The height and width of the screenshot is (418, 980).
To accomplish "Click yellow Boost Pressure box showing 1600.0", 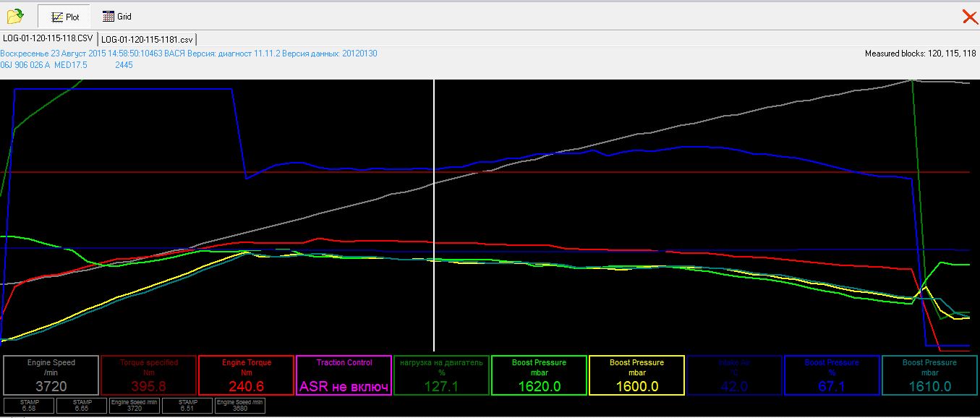I will tap(636, 375).
